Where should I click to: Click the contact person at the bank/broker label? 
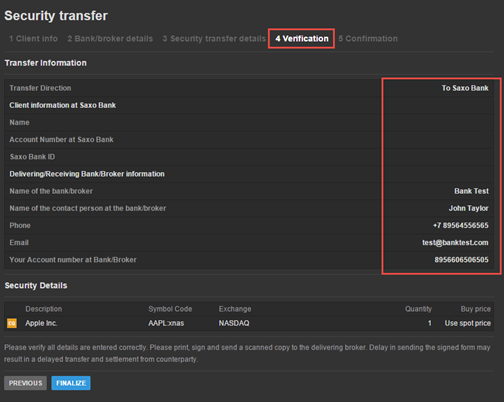[x=88, y=208]
